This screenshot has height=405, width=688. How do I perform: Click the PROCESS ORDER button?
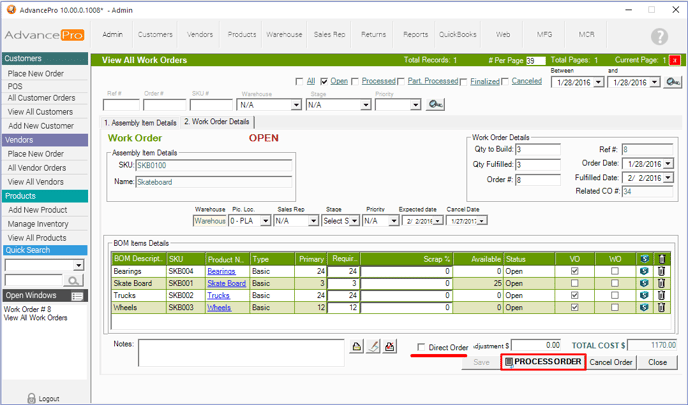click(542, 362)
